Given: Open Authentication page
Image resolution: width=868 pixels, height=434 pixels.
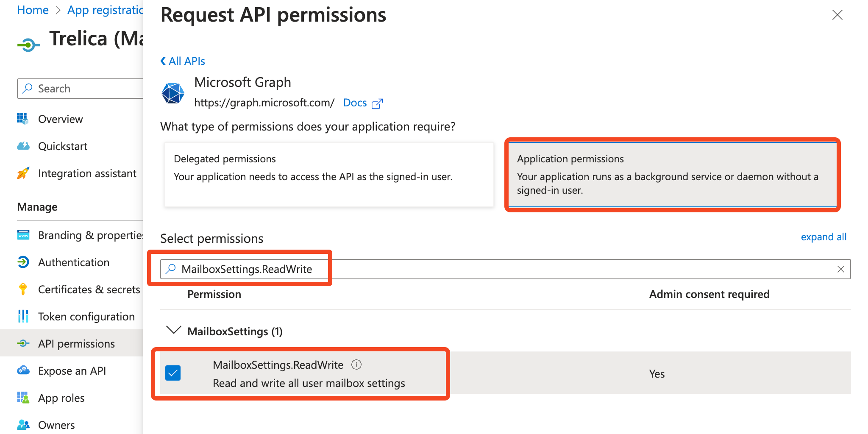Looking at the screenshot, I should [74, 262].
